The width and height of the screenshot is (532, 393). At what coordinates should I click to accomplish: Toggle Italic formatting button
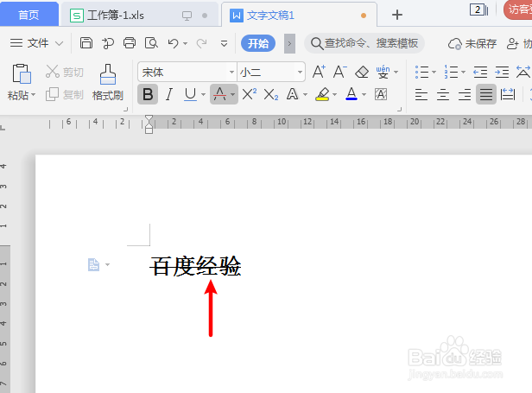[169, 94]
